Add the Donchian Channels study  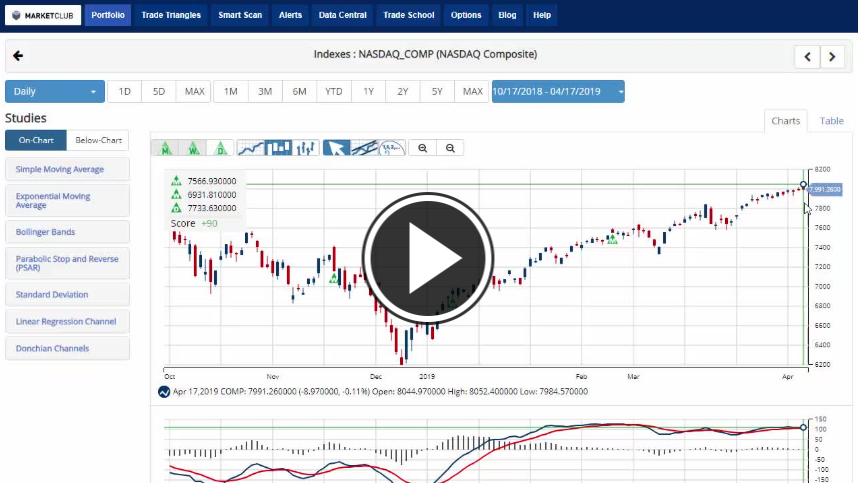[67, 348]
